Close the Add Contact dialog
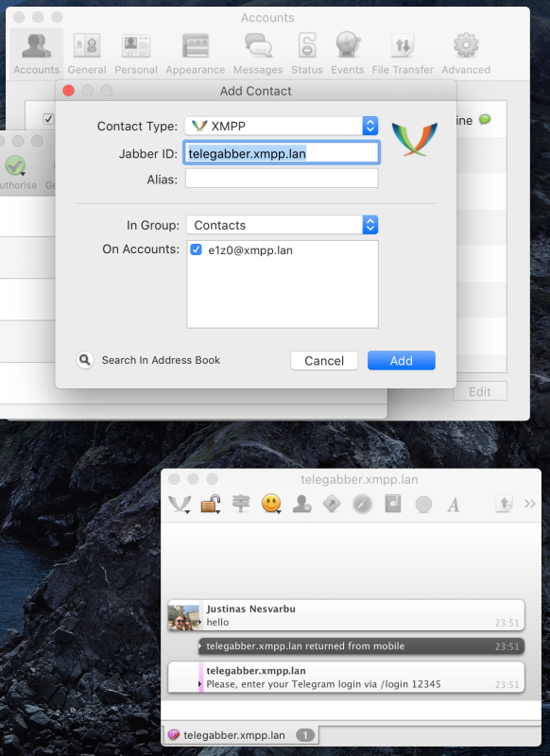The image size is (550, 756). point(68,91)
